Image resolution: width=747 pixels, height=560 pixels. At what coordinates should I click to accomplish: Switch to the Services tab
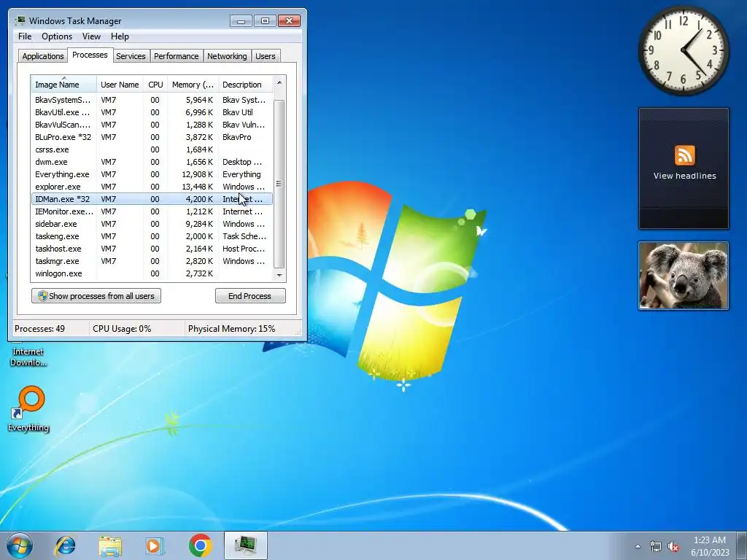pos(131,56)
